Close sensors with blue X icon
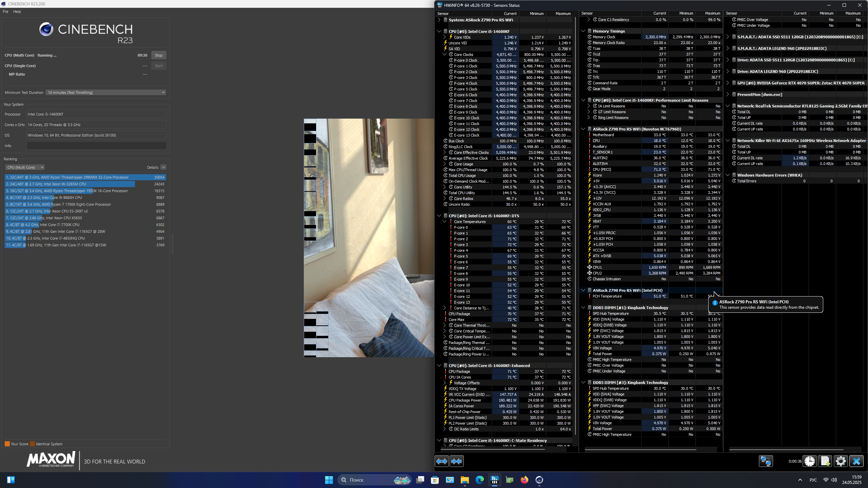Viewport: 868px width, 488px height. coord(856,461)
